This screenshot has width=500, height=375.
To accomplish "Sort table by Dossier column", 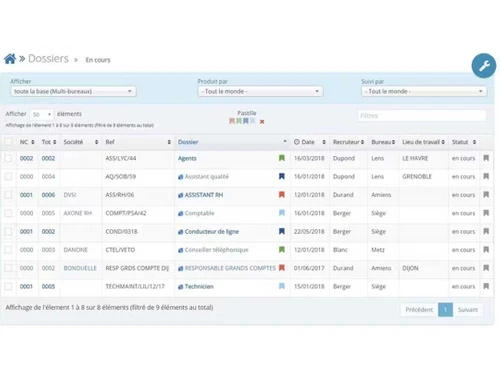I will (232, 142).
